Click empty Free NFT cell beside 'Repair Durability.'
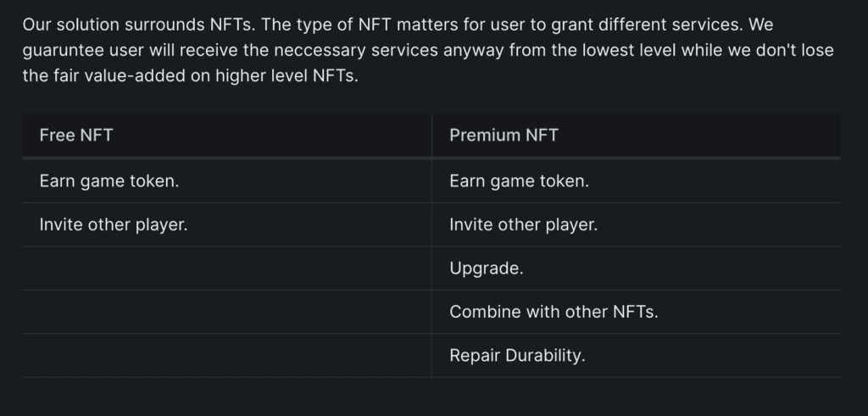The width and height of the screenshot is (868, 416). click(x=226, y=356)
